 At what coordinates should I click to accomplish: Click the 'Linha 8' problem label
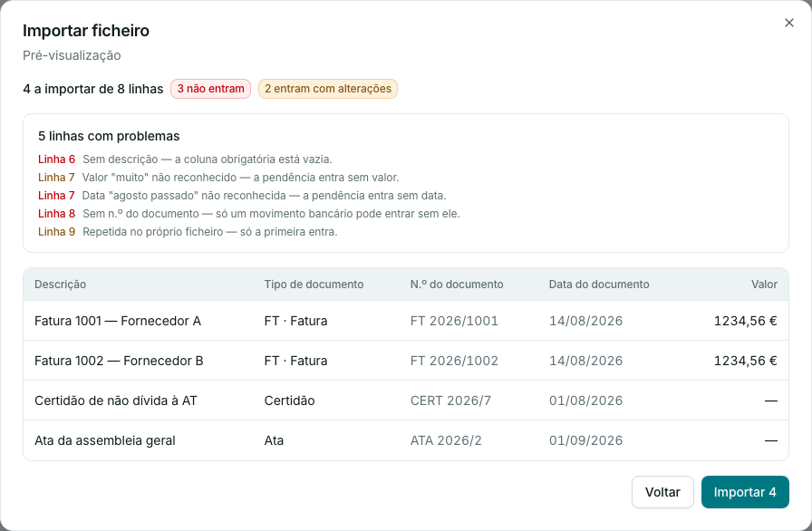56,214
